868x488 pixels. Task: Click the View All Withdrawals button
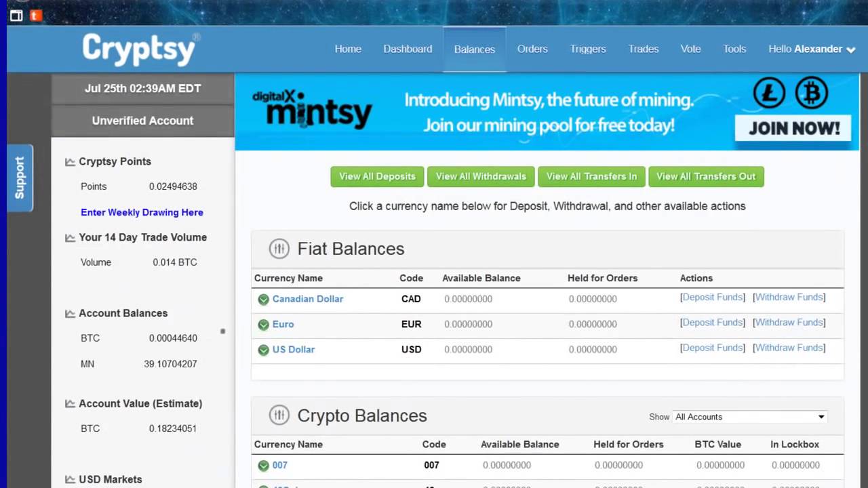click(x=481, y=176)
